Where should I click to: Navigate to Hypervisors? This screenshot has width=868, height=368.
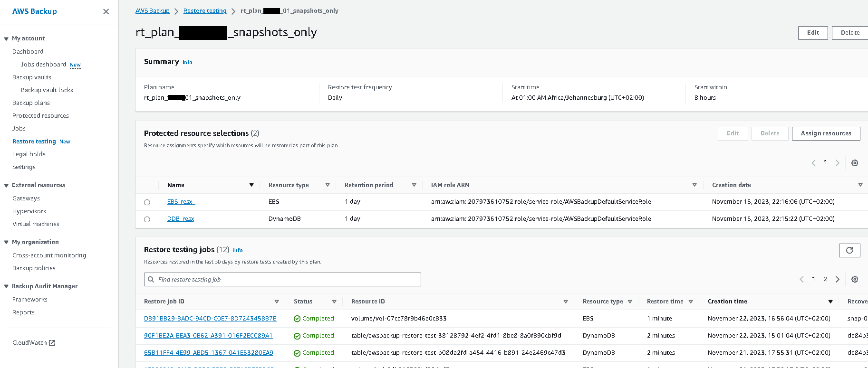pos(29,211)
